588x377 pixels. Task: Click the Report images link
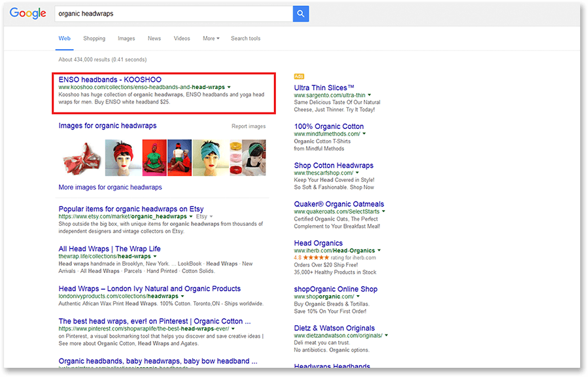tap(249, 126)
